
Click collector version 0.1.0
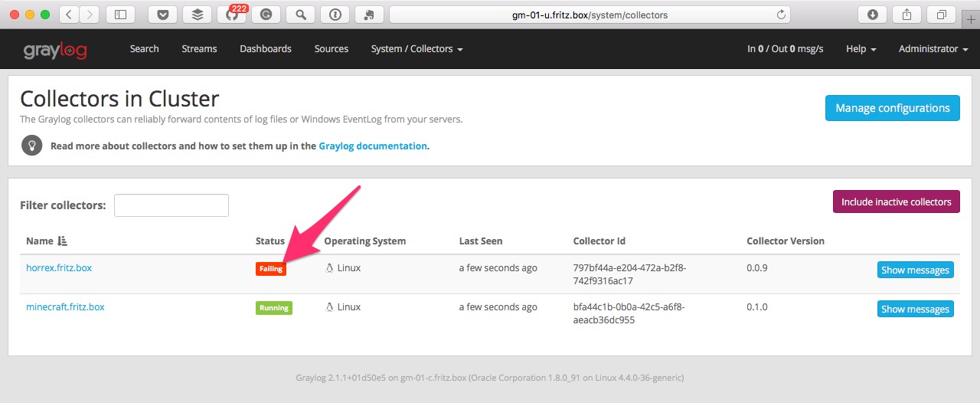[x=757, y=307]
